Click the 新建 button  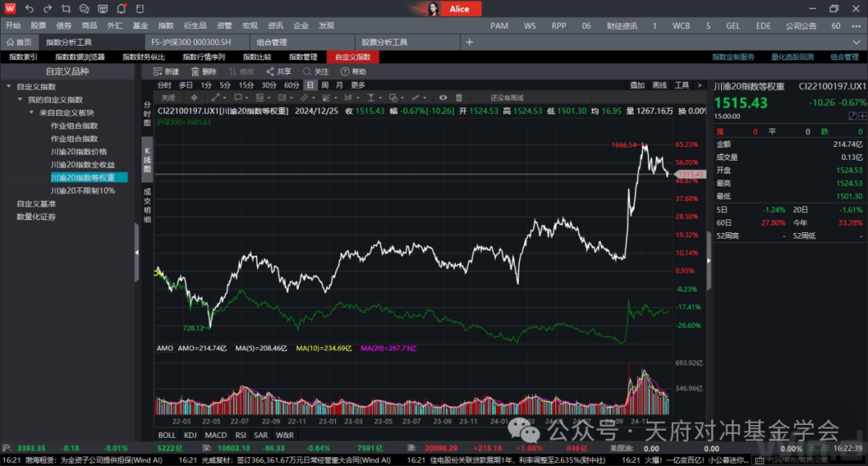[166, 72]
